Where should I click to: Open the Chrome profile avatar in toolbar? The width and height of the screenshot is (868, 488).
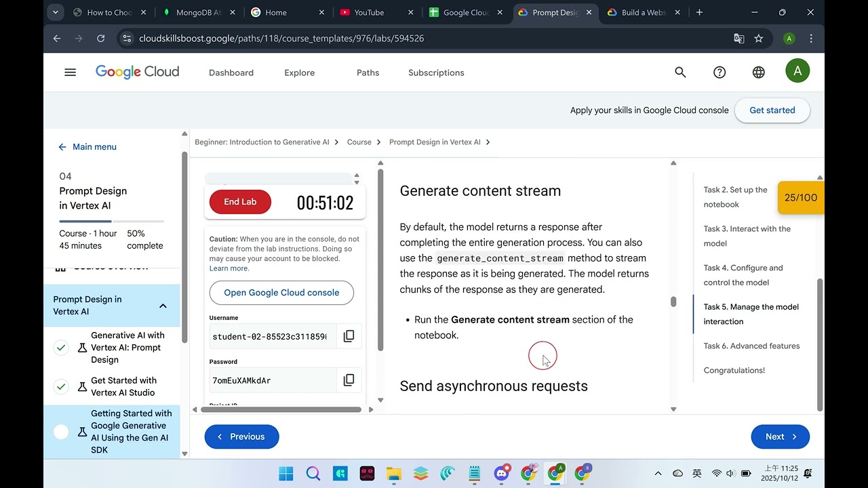click(x=789, y=39)
